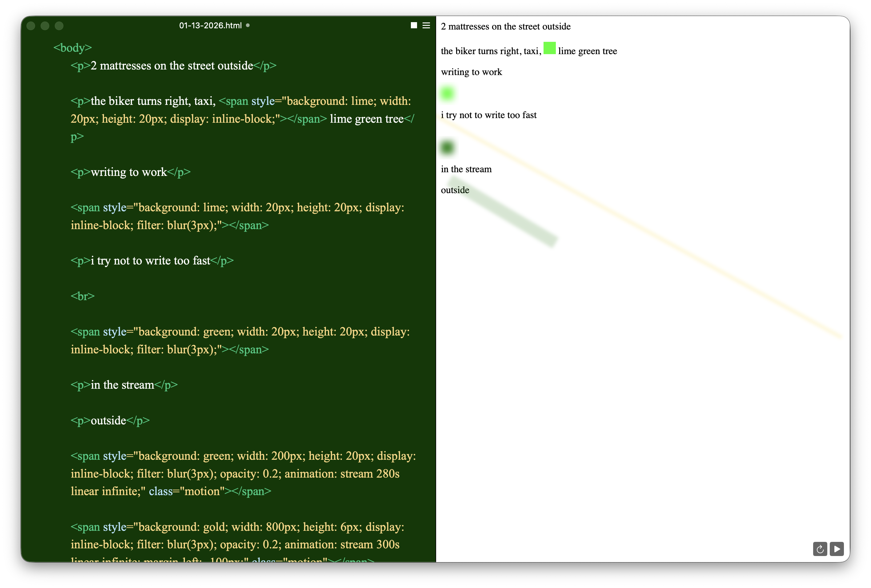Click the blurred dark green square

447,147
